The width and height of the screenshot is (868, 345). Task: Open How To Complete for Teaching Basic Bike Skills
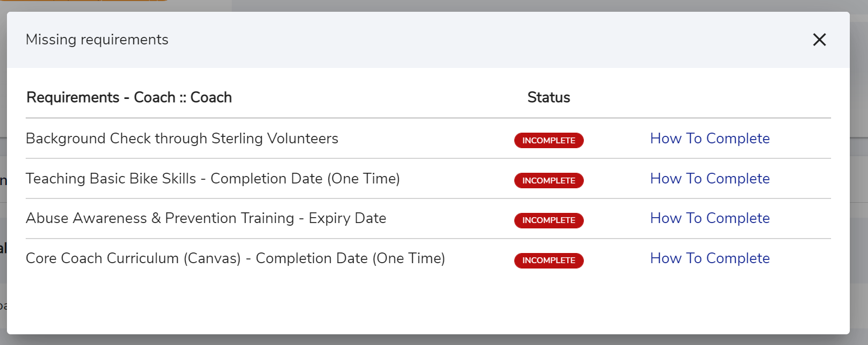[x=710, y=179]
